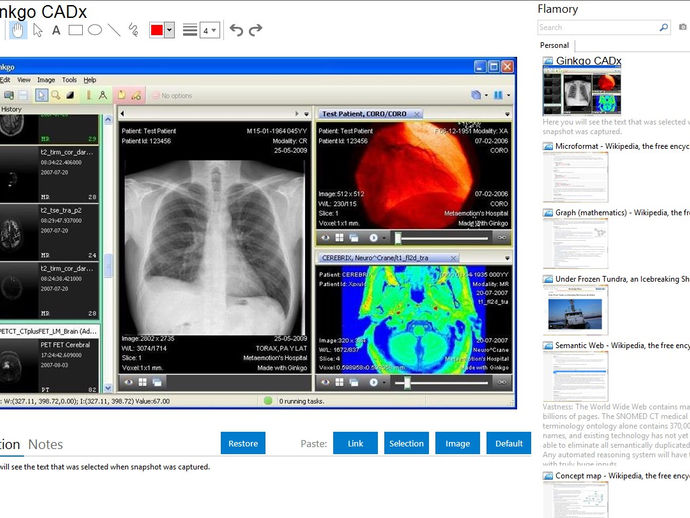Viewport: 690px width, 518px height.
Task: Click grid layout icon under CEREBRIX view
Action: coord(339,382)
